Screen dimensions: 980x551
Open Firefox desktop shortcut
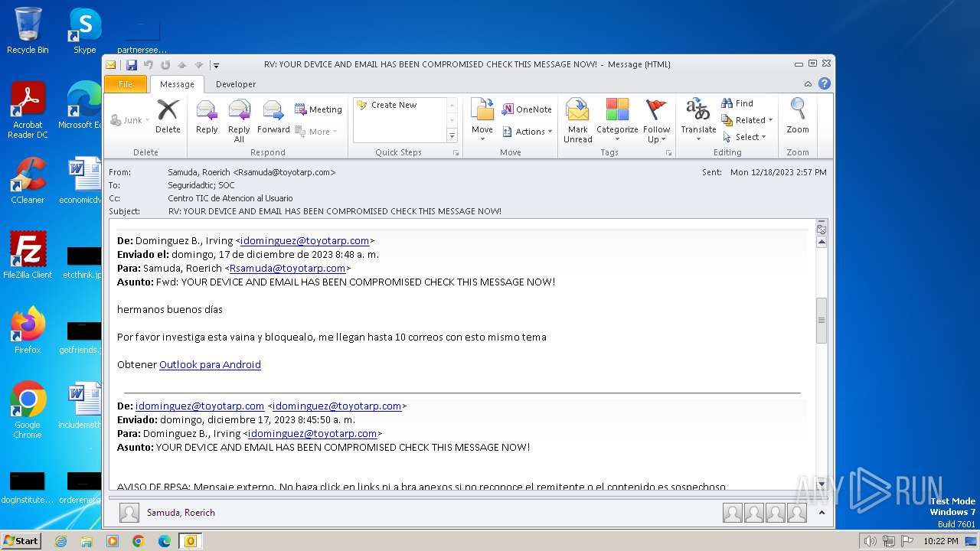pos(28,331)
